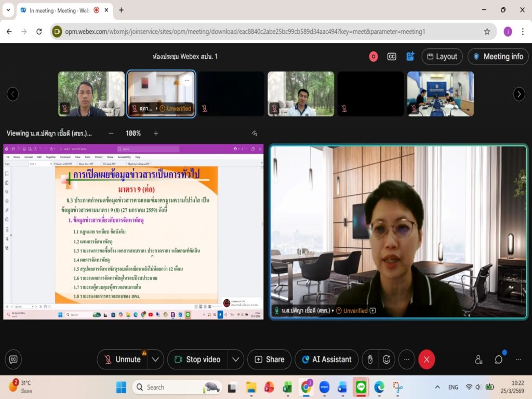This screenshot has height=399, width=532.
Task: Open the tab search dropdown arrow
Action: 8,10
